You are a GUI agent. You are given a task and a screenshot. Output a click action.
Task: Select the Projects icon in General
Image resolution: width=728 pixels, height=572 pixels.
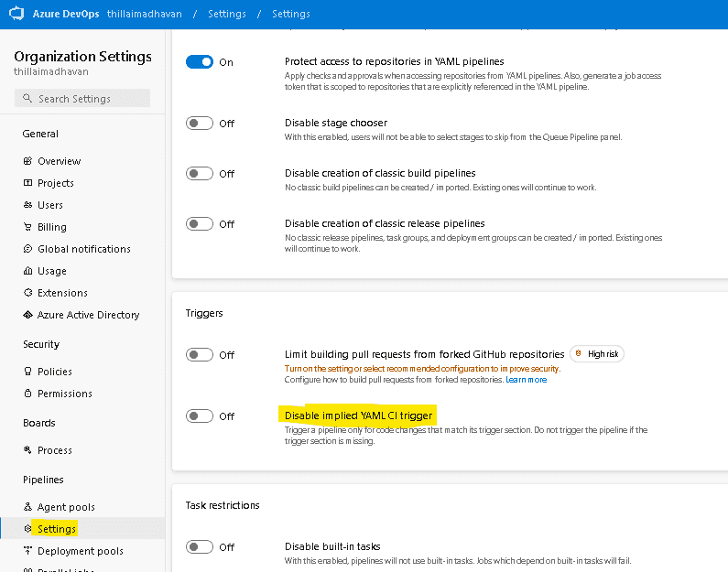coord(27,183)
